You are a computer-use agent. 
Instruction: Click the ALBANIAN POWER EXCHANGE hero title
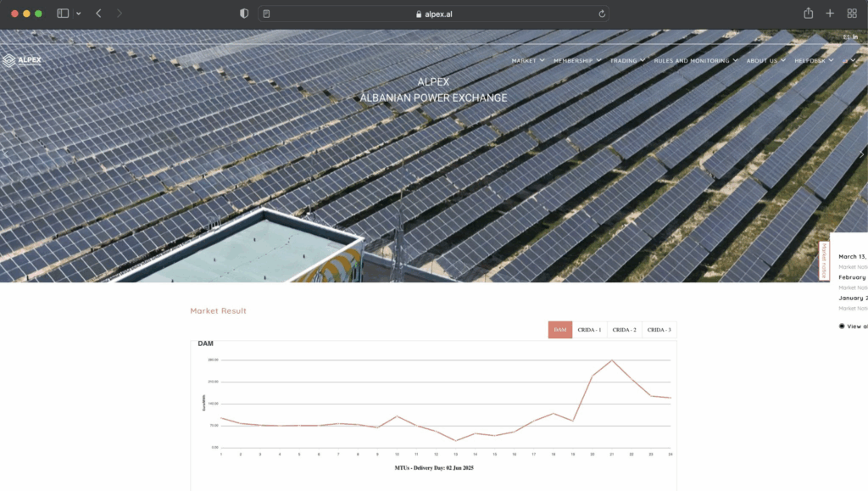coord(433,98)
